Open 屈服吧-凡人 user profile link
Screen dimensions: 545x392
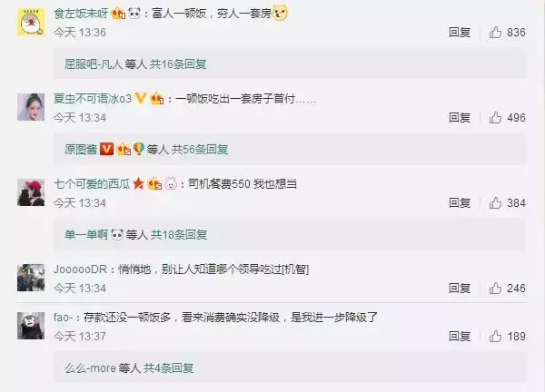(x=94, y=64)
